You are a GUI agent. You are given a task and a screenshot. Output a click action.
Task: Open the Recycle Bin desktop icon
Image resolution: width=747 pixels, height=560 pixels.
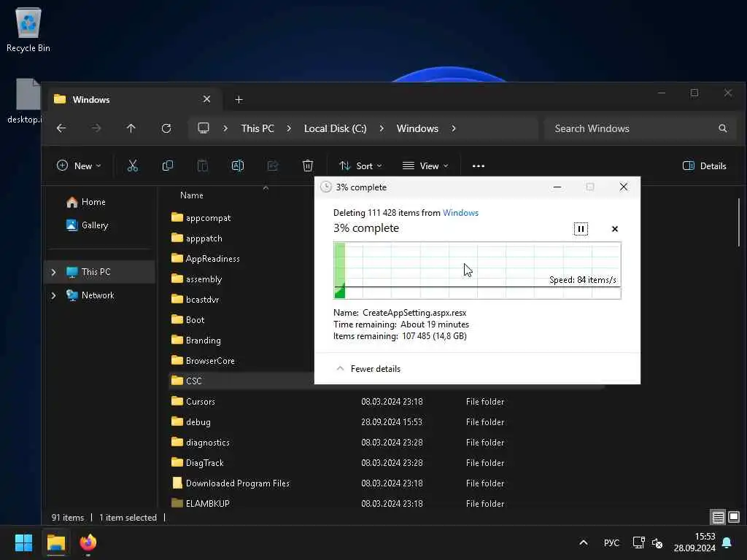pyautogui.click(x=28, y=29)
